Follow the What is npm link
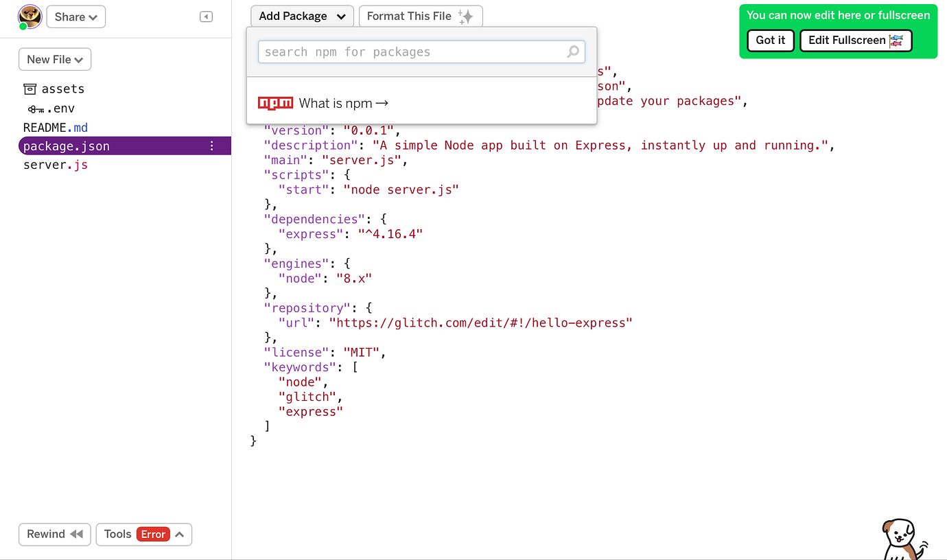The height and width of the screenshot is (560, 947). pyautogui.click(x=342, y=103)
